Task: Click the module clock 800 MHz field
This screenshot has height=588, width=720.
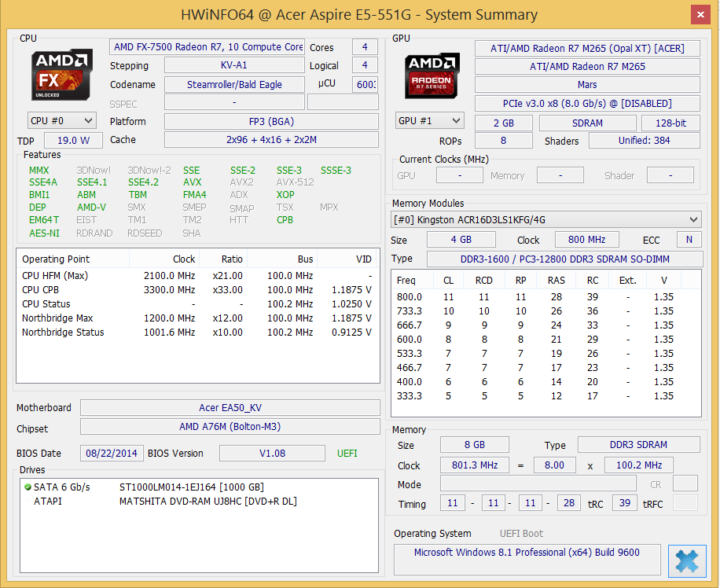Action: [x=587, y=239]
